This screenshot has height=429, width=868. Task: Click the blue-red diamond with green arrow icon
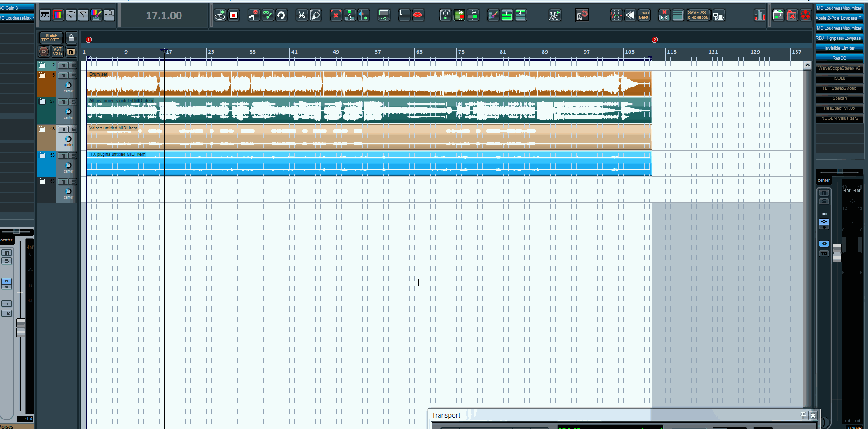pyautogui.click(x=363, y=15)
